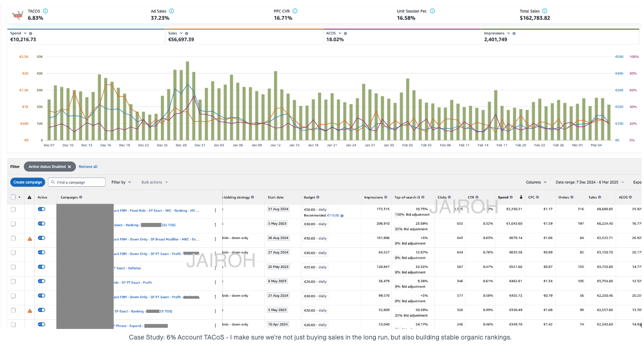The width and height of the screenshot is (644, 345).
Task: Select checkbox for the Defense campaign row
Action: (x=13, y=267)
